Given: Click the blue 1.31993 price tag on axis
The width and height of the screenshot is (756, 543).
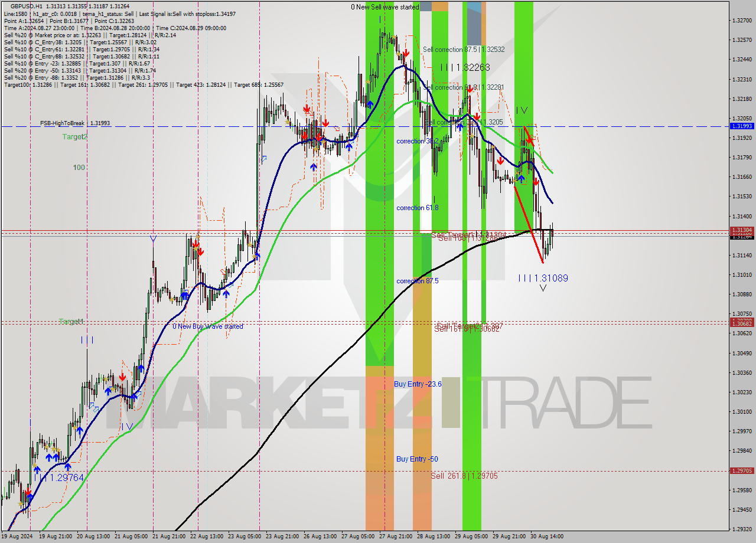Looking at the screenshot, I should pyautogui.click(x=742, y=126).
